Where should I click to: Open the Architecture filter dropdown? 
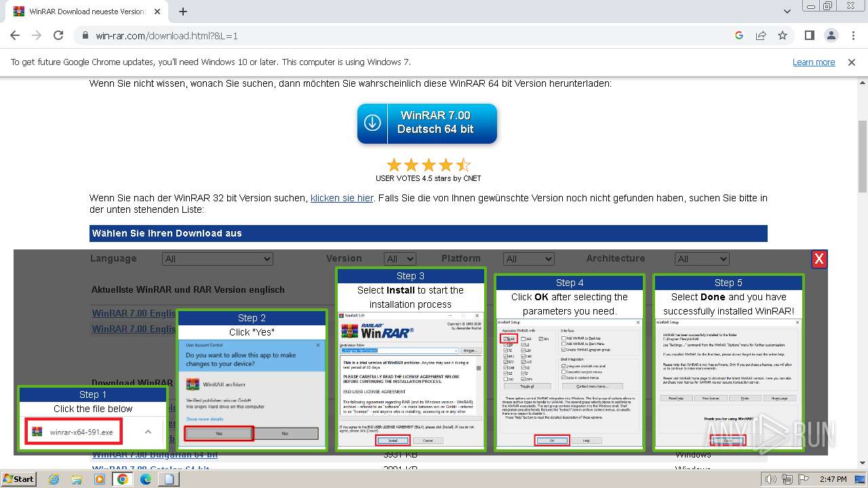point(702,259)
